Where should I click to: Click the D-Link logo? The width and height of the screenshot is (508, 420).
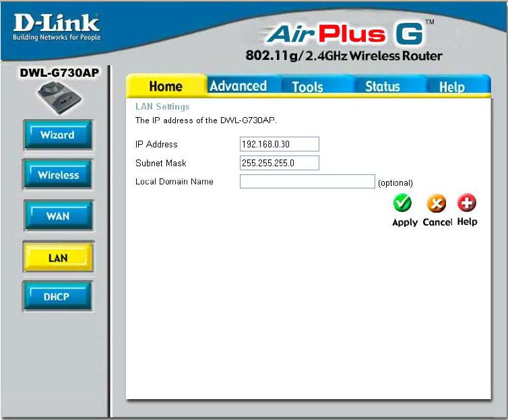pyautogui.click(x=57, y=27)
